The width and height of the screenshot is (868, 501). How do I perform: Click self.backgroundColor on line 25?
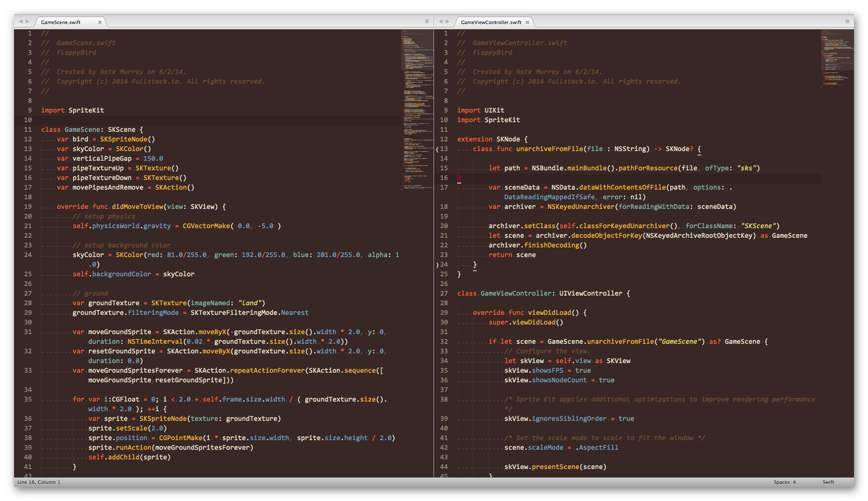pos(112,274)
